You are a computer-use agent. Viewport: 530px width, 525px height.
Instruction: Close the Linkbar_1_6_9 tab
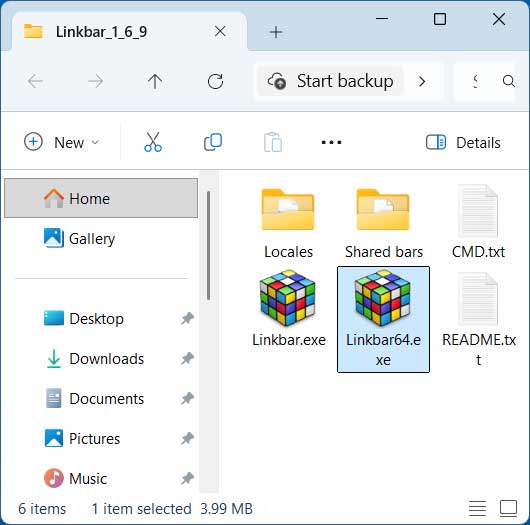(220, 32)
